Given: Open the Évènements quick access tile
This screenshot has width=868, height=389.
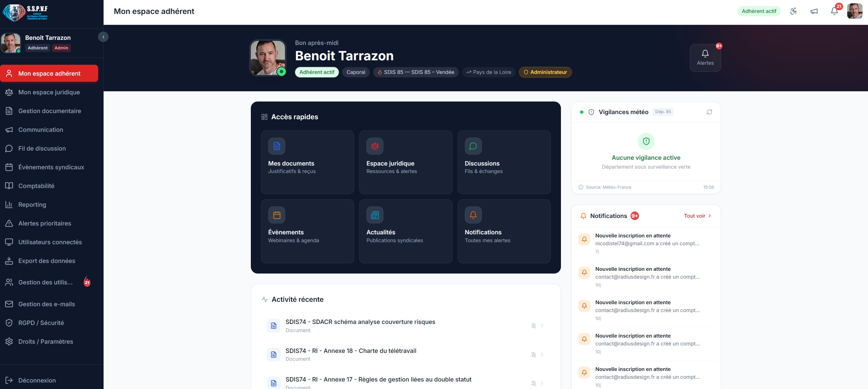Looking at the screenshot, I should click(x=307, y=231).
